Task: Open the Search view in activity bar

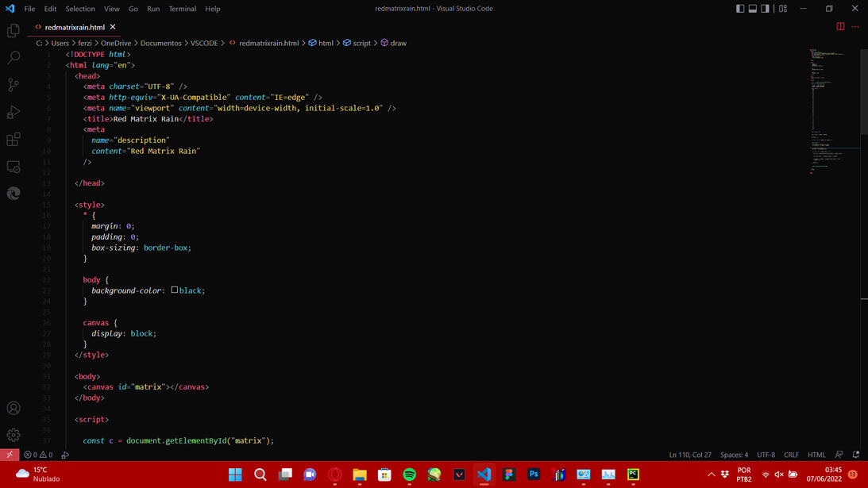Action: pos(14,58)
